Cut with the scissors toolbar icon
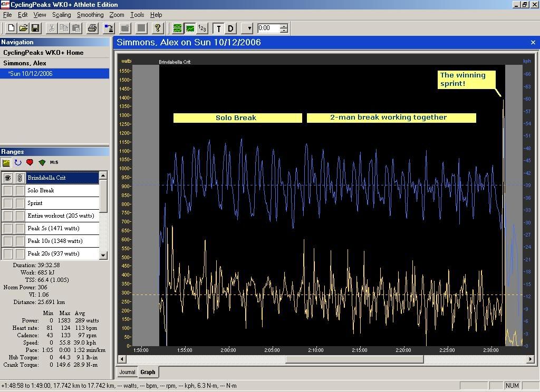This screenshot has height=392, width=540. [52, 28]
